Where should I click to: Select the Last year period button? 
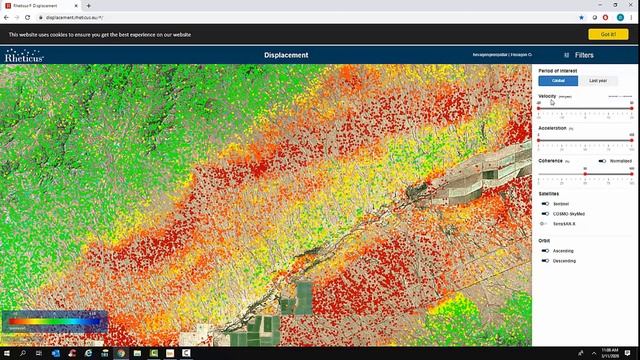(x=598, y=81)
